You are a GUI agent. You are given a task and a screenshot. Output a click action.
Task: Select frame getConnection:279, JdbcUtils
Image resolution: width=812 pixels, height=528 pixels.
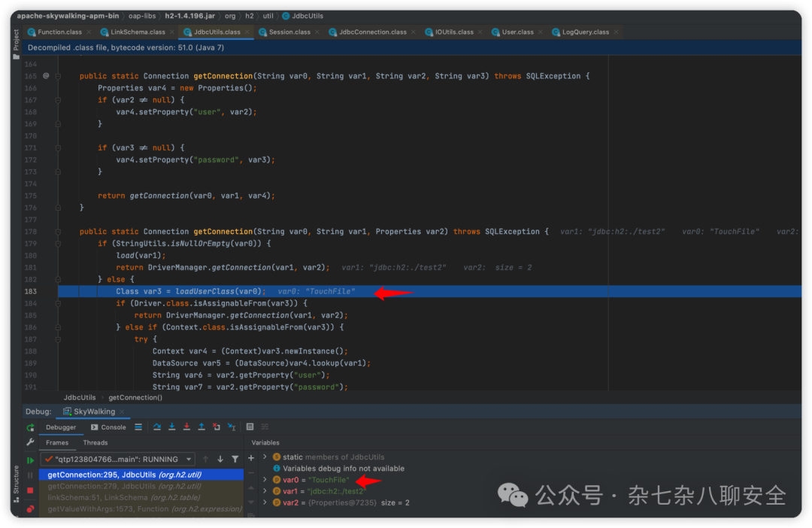(141, 486)
